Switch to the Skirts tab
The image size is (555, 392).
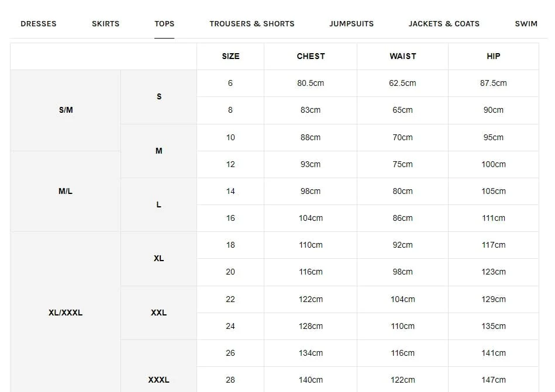(105, 24)
